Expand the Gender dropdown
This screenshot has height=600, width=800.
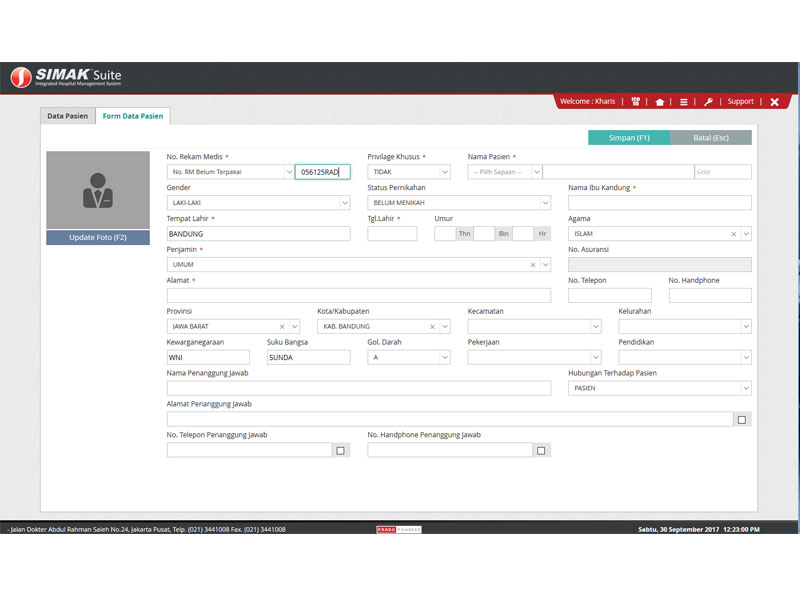click(344, 203)
